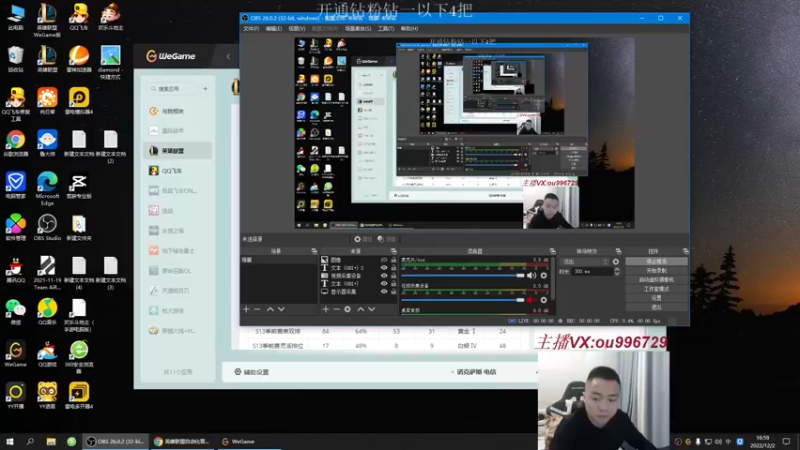800x450 pixels.
Task: Click plus icon beside WeGame search box
Action: pyautogui.click(x=205, y=89)
